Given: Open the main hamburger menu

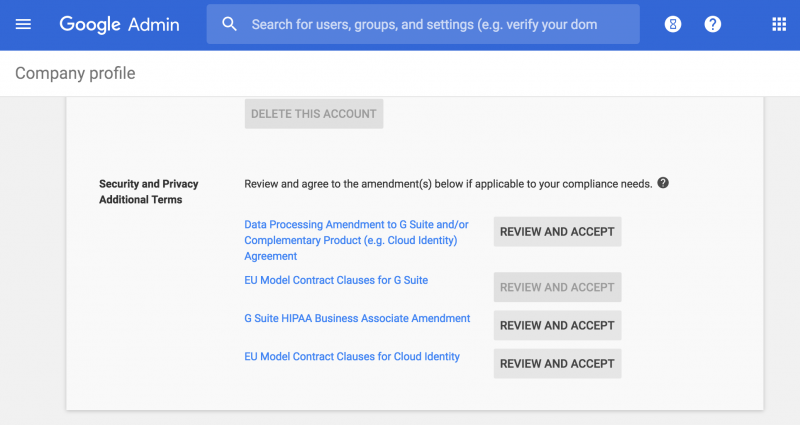Looking at the screenshot, I should click(x=23, y=24).
